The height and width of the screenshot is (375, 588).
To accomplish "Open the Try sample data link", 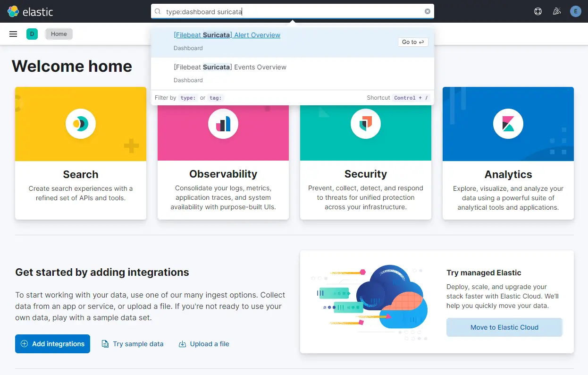I will pos(133,344).
